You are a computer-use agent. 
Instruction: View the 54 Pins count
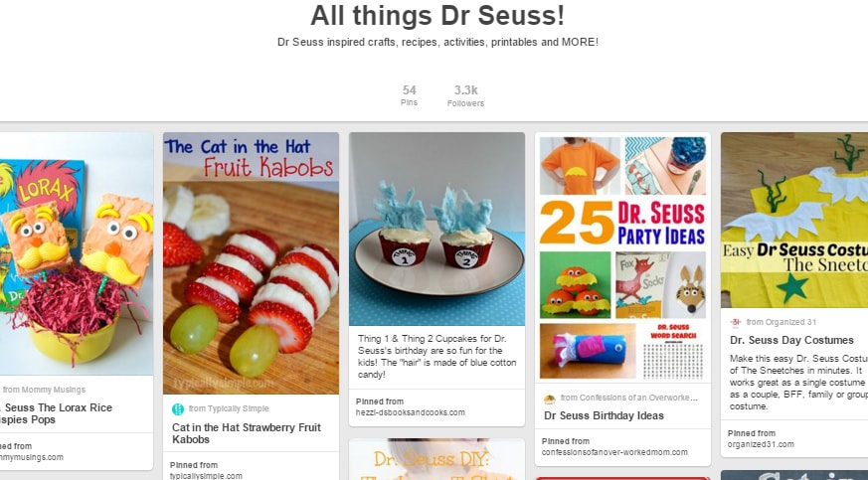tap(409, 95)
